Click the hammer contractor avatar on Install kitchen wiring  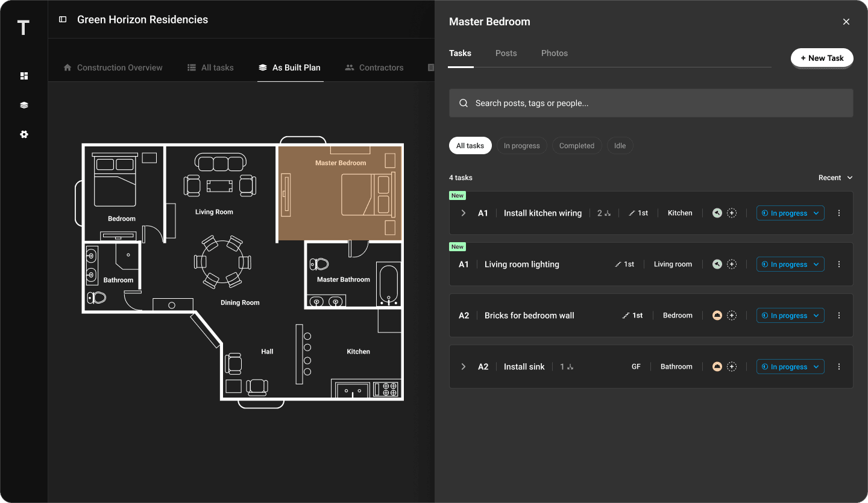[717, 213]
